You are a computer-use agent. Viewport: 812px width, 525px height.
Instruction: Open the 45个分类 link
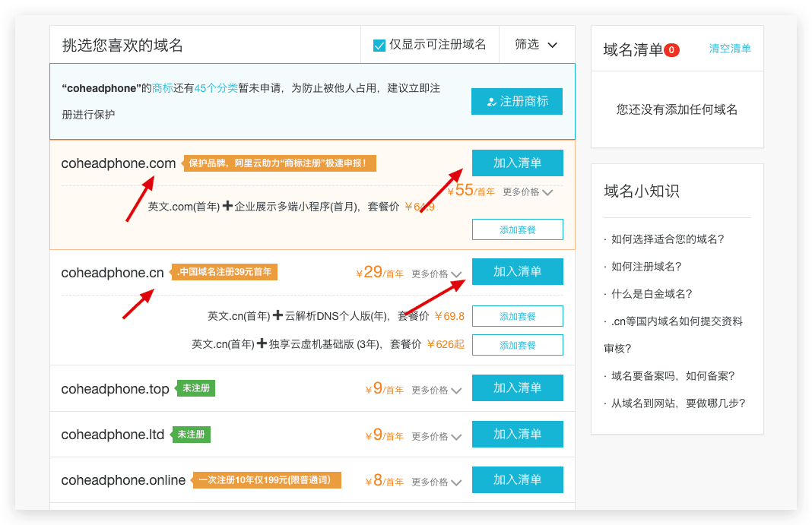(x=216, y=88)
